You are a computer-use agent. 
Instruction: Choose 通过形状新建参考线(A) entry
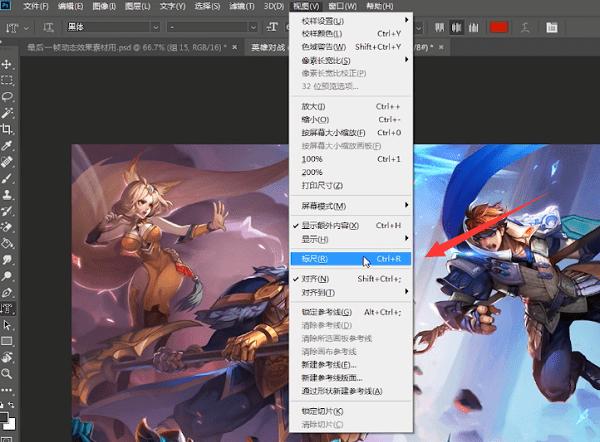point(350,391)
